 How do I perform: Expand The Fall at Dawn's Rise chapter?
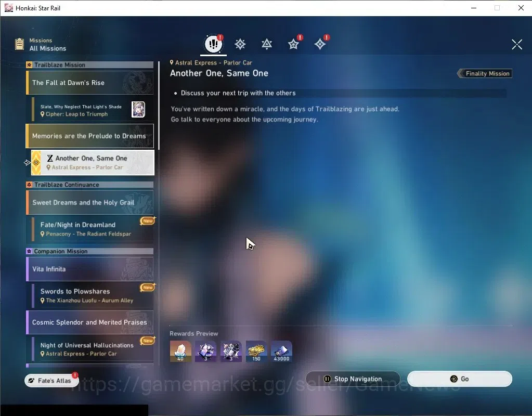[89, 83]
